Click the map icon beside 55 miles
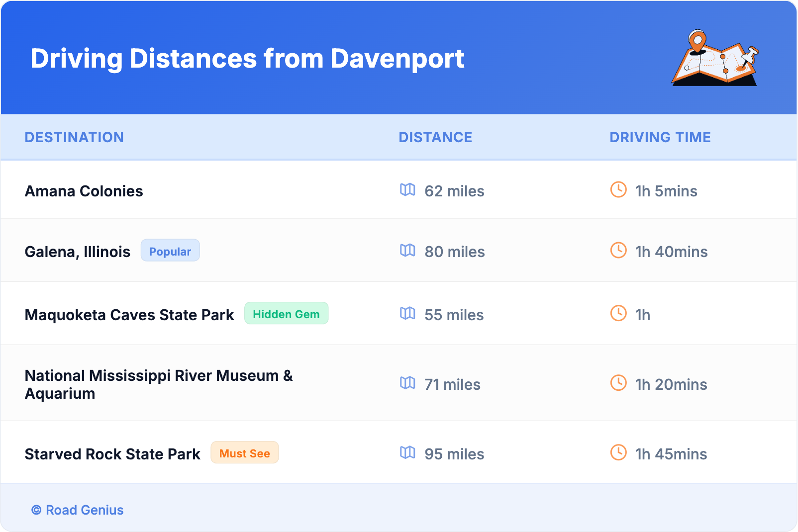 [407, 314]
